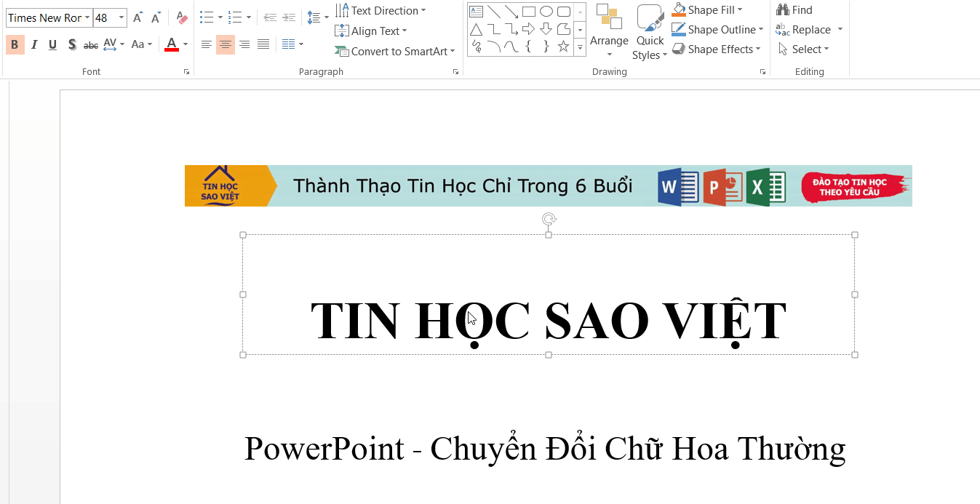Increase the font size

[138, 17]
